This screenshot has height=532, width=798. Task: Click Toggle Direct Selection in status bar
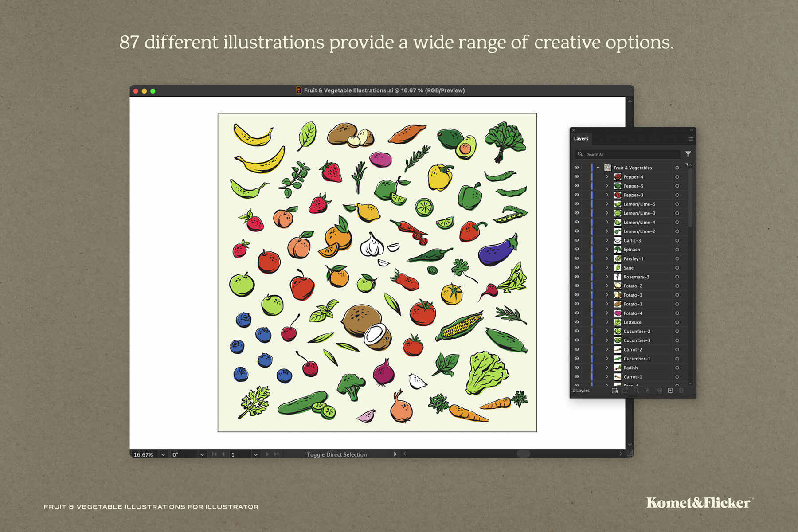(338, 454)
